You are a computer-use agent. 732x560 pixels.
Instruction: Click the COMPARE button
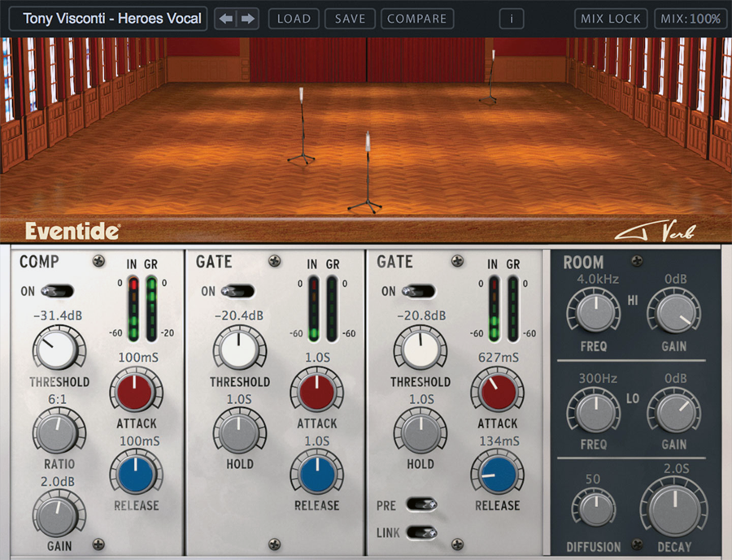[417, 20]
